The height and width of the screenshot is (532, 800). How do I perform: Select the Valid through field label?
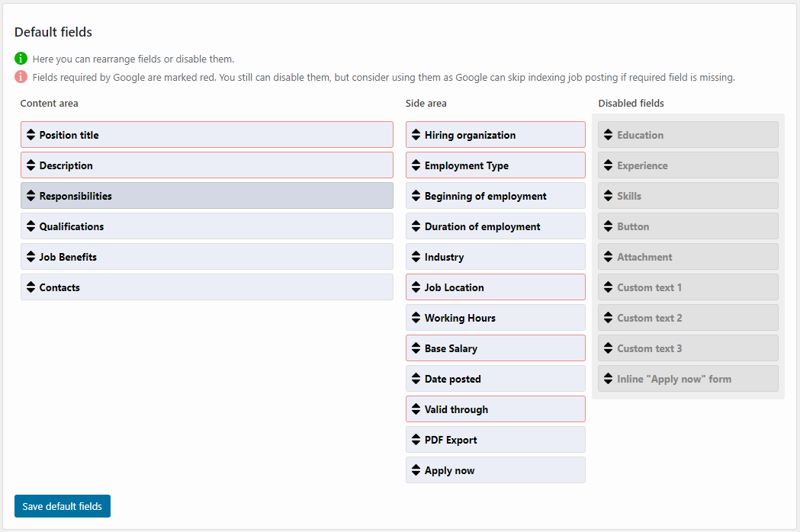point(456,409)
